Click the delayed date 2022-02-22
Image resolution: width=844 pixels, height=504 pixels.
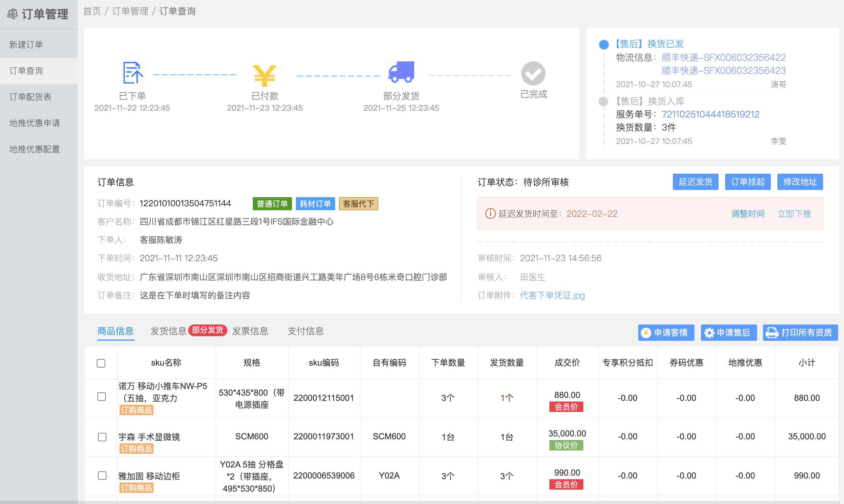point(592,213)
